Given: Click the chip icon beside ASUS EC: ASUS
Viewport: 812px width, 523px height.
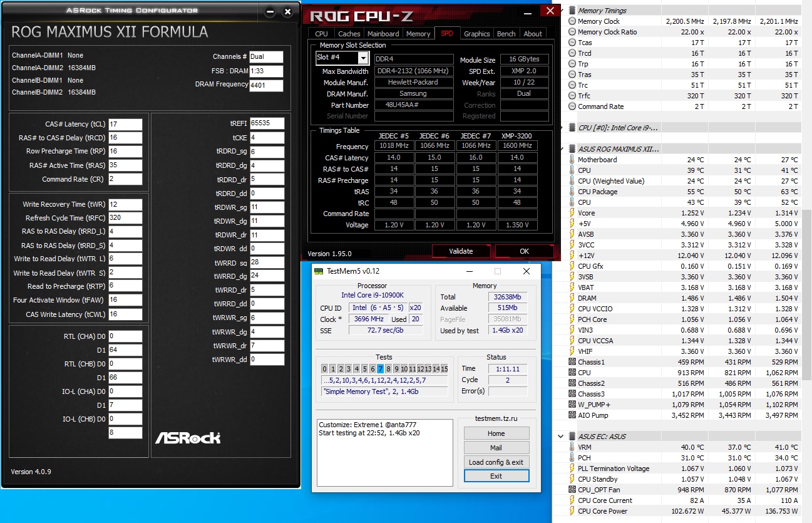Looking at the screenshot, I should click(572, 437).
